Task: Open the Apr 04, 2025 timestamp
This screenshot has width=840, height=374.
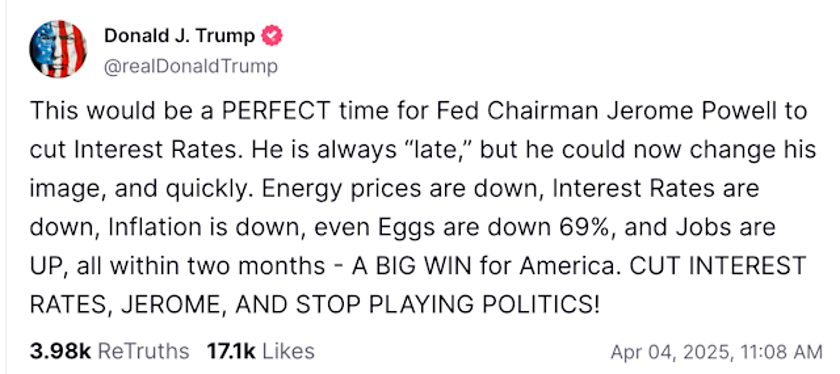Action: [x=670, y=353]
